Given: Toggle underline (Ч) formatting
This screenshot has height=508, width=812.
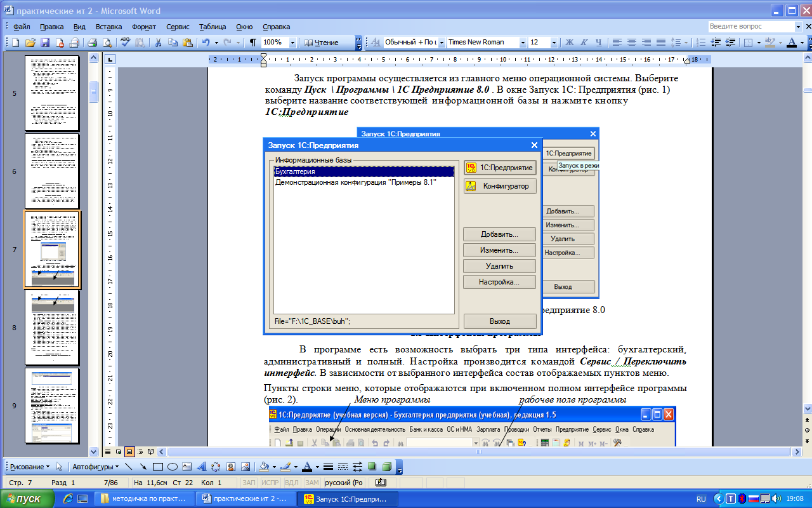Looking at the screenshot, I should point(598,43).
